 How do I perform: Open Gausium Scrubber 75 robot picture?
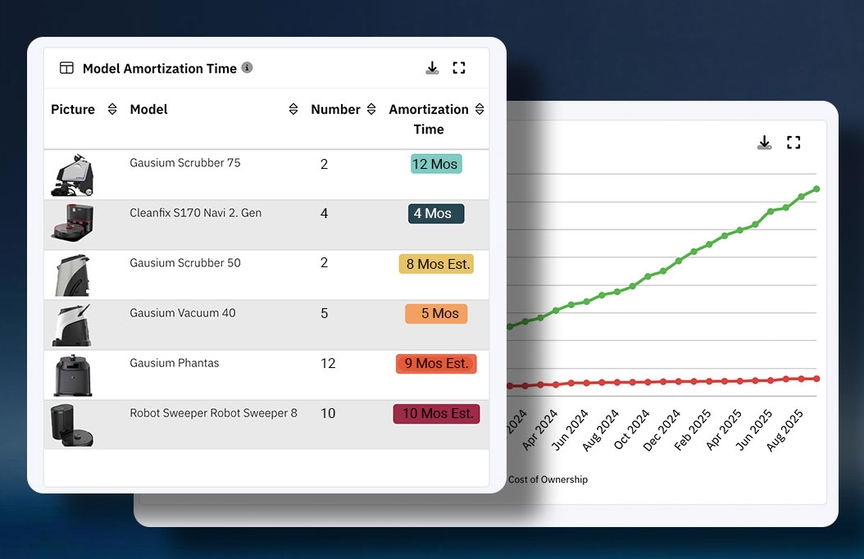(x=72, y=175)
